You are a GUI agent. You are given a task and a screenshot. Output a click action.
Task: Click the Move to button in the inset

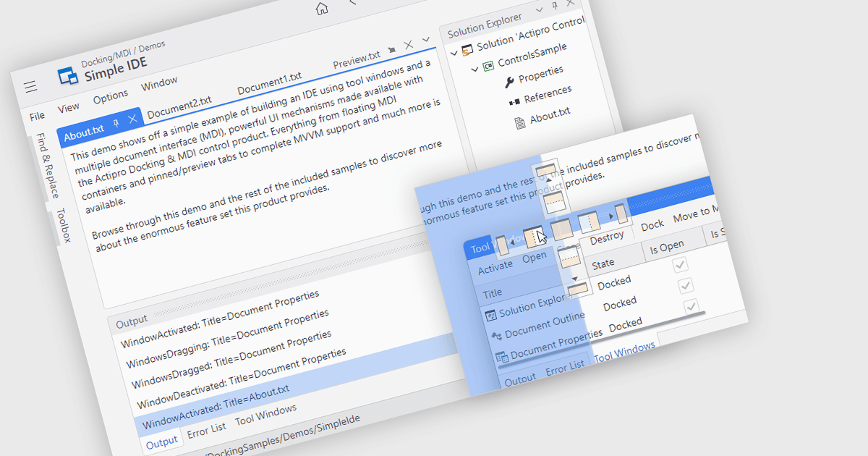[x=694, y=215]
